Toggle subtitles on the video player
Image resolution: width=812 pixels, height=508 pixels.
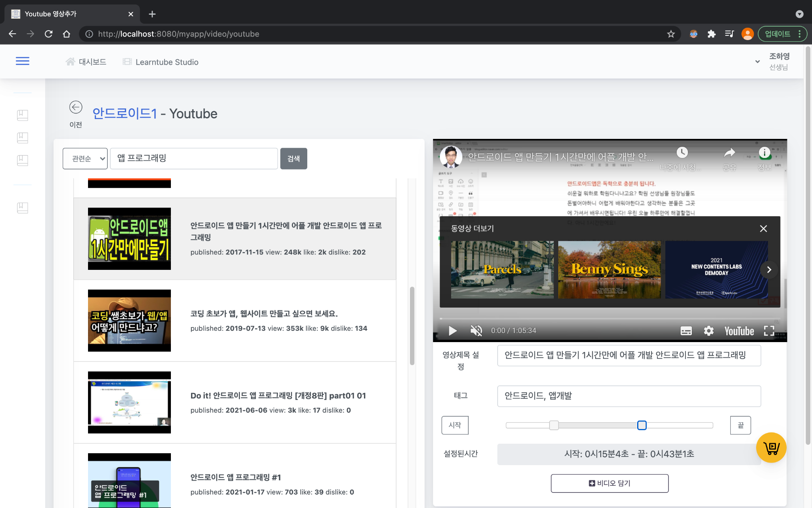click(686, 331)
